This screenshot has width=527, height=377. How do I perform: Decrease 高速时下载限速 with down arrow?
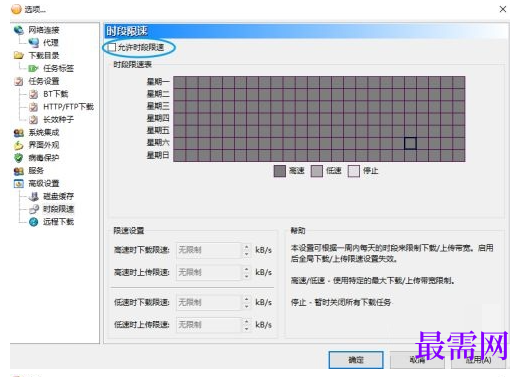(x=247, y=254)
